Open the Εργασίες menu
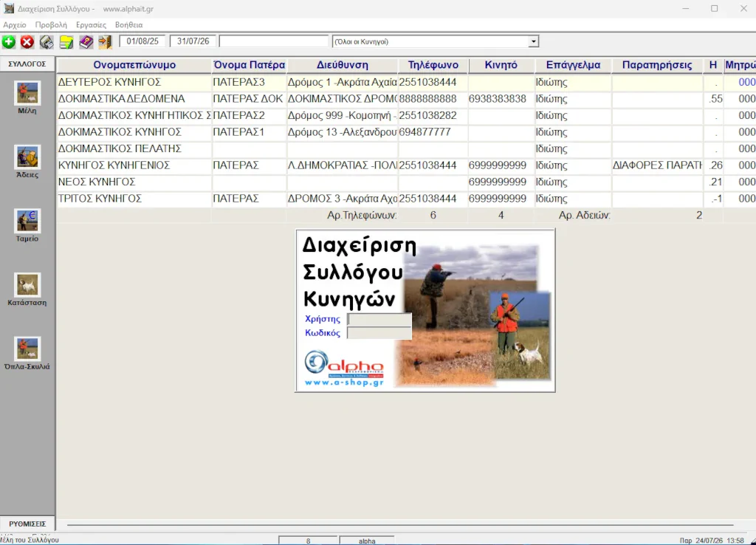The width and height of the screenshot is (756, 545). (x=91, y=24)
